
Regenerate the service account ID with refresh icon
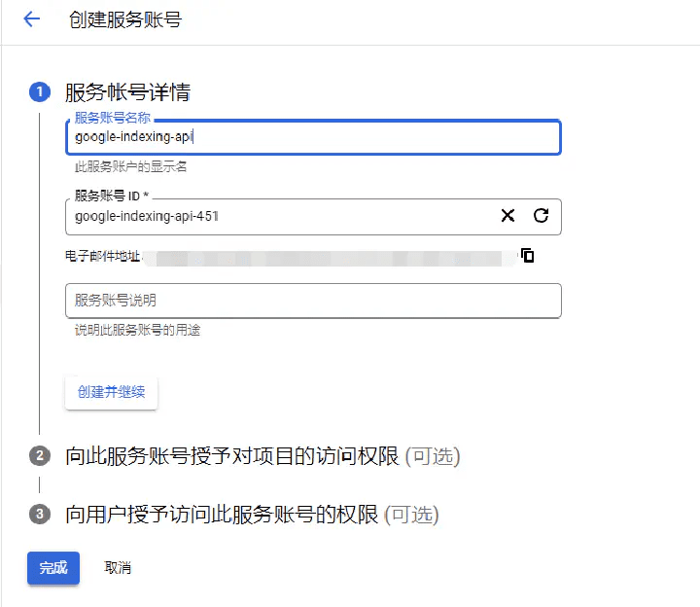click(542, 216)
